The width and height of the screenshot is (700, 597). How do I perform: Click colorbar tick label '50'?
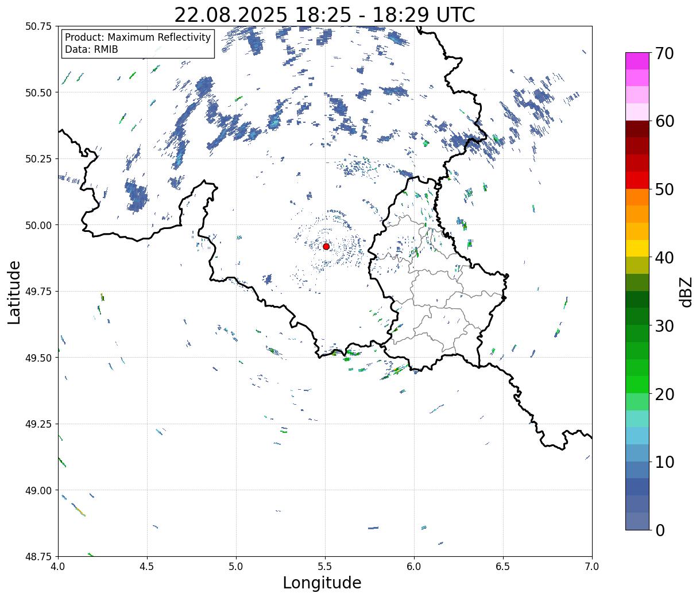point(664,189)
